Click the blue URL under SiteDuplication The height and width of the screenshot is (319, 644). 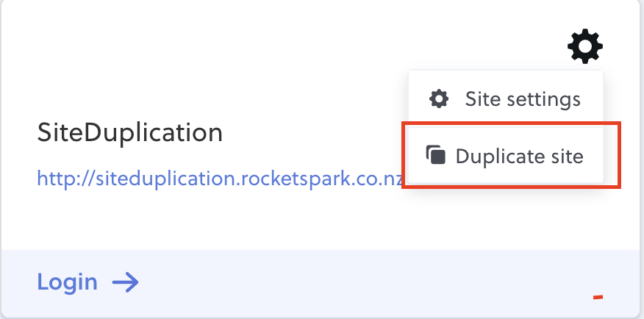coord(220,179)
